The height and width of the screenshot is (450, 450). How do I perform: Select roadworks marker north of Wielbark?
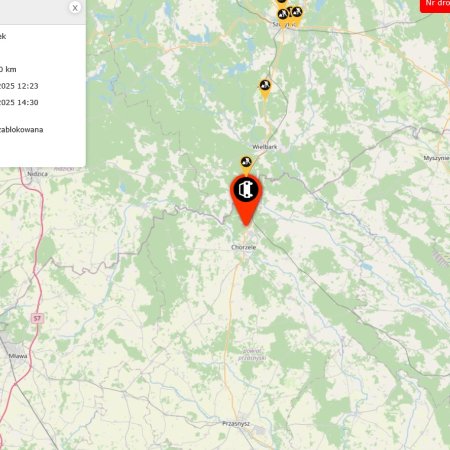[x=265, y=90]
